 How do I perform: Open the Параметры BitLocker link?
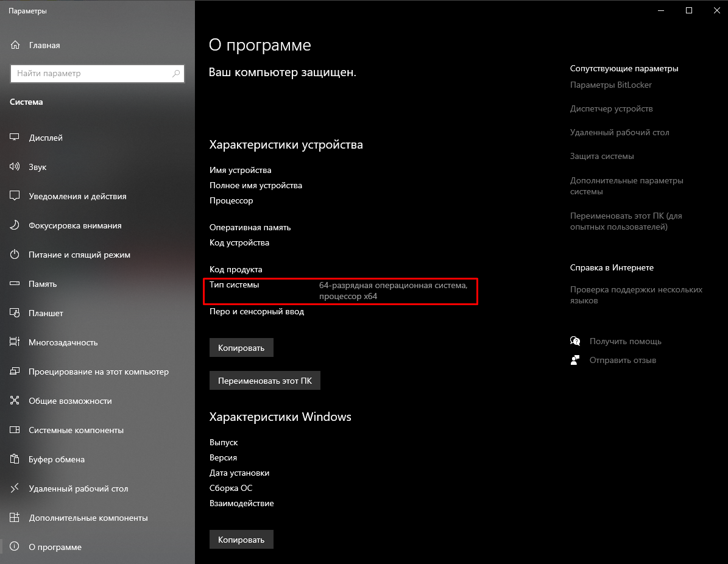click(610, 85)
